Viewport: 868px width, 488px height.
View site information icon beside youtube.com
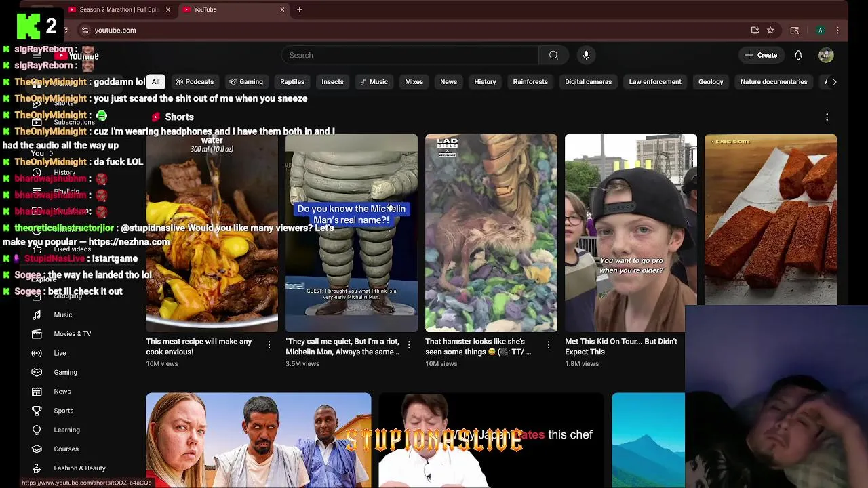[x=85, y=30]
